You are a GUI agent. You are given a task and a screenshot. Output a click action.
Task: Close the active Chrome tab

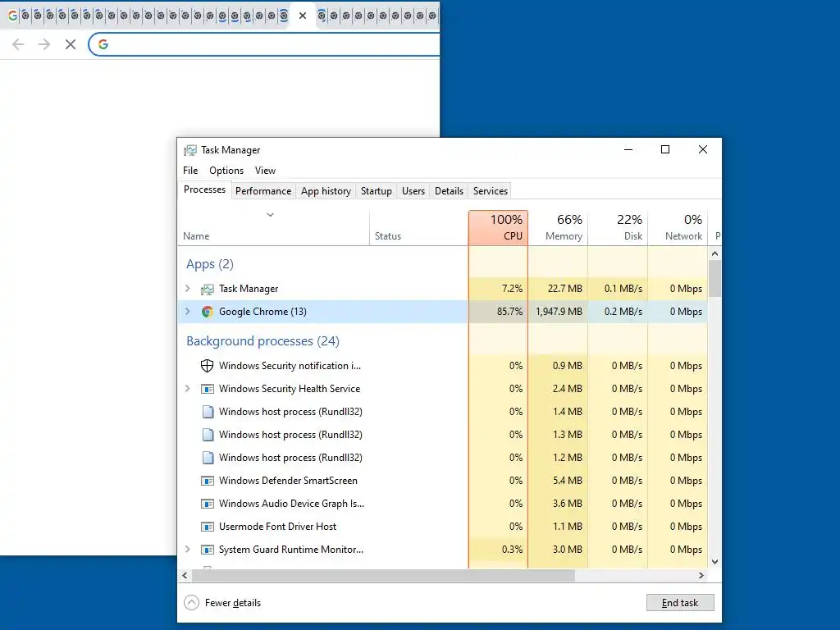tap(303, 16)
